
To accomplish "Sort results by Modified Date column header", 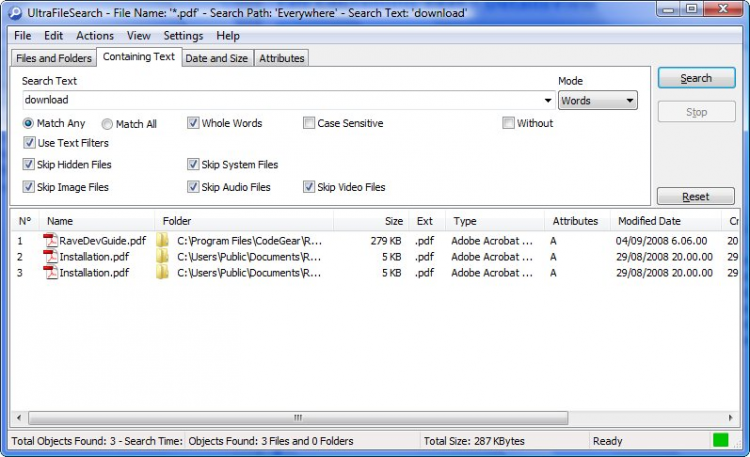I will pos(666,221).
